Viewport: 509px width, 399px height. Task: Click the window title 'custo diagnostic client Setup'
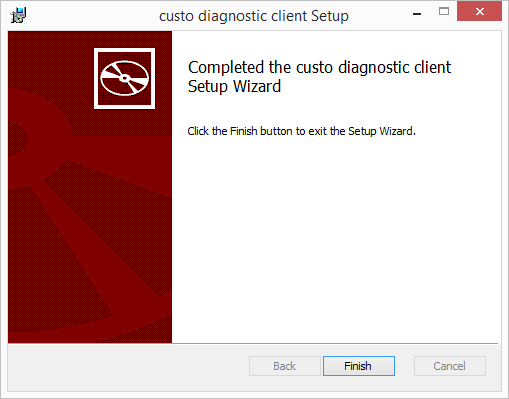coord(254,16)
